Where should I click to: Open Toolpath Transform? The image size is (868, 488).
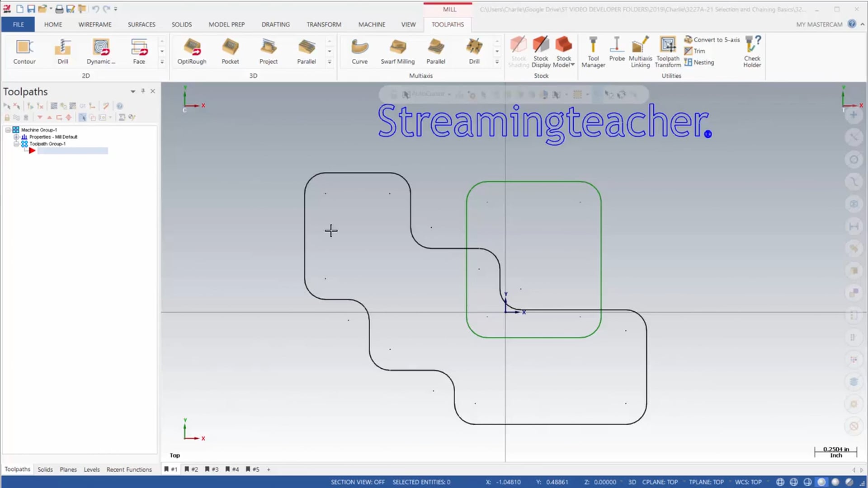pyautogui.click(x=668, y=52)
